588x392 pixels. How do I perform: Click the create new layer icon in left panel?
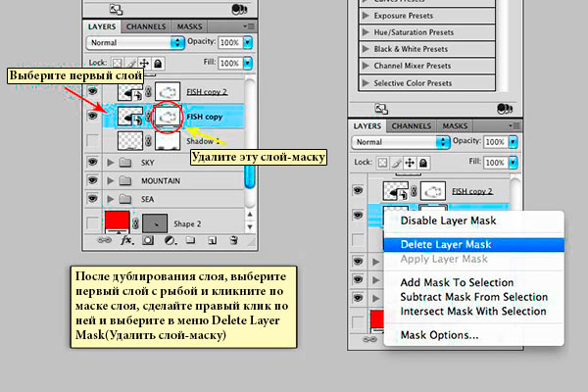coord(213,240)
